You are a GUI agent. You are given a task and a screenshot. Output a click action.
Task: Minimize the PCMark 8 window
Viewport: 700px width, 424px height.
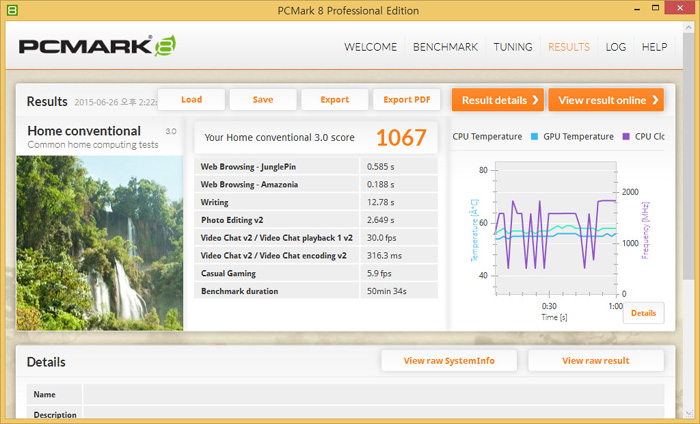tap(638, 8)
